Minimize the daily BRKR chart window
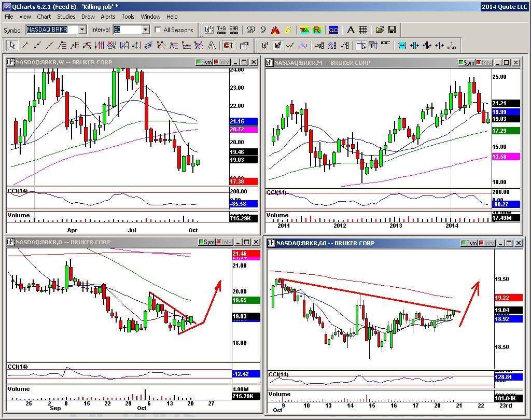 237,242
